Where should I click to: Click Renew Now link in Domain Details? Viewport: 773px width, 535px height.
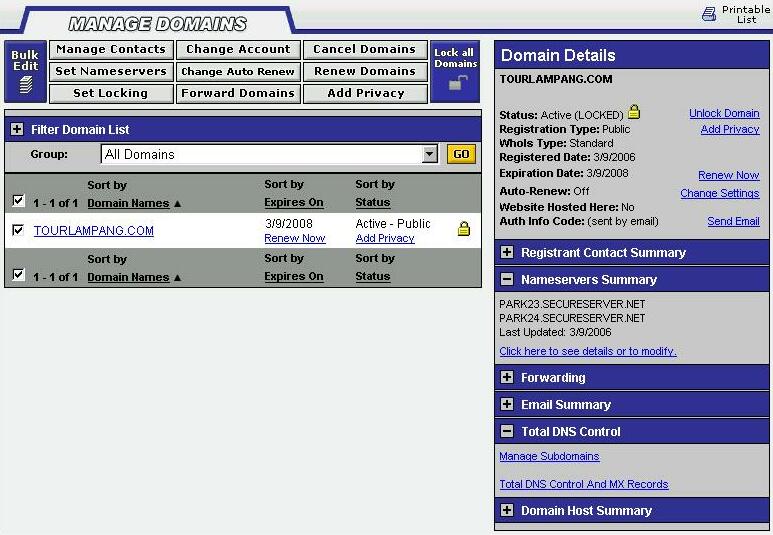(729, 175)
